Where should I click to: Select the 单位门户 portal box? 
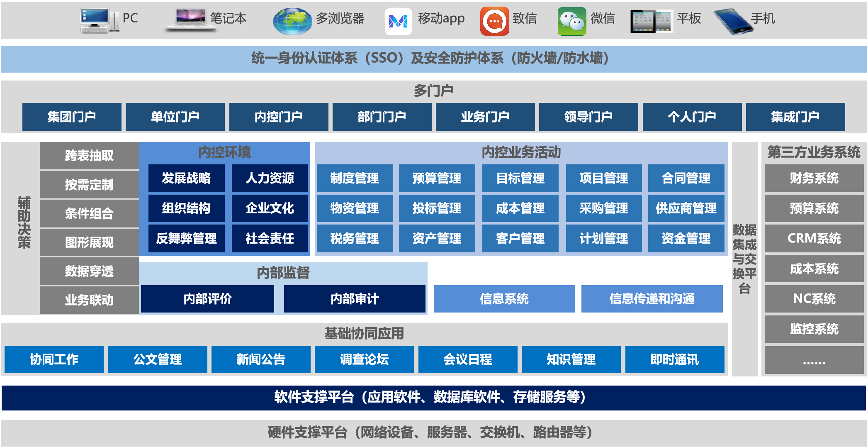click(x=175, y=117)
